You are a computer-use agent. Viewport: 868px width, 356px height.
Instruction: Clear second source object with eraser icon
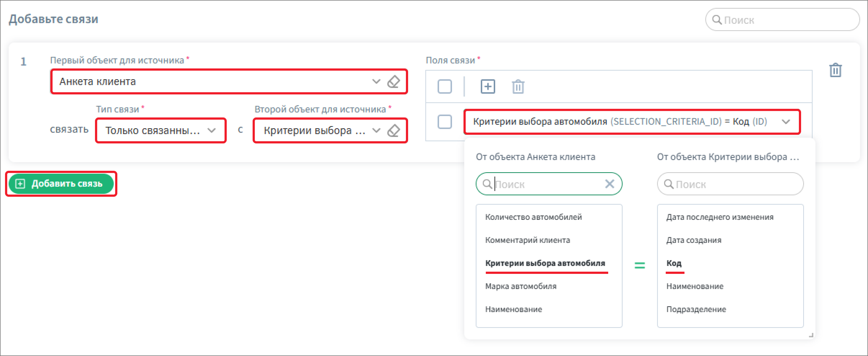393,130
